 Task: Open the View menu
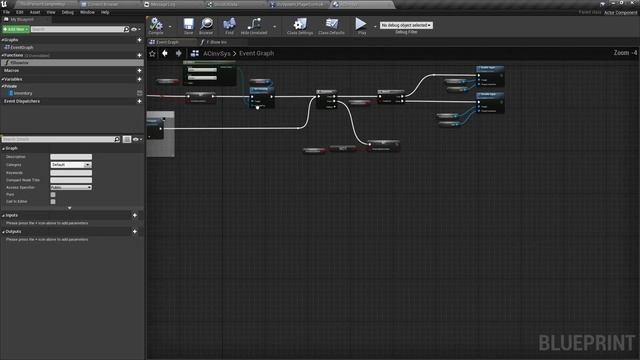51,12
